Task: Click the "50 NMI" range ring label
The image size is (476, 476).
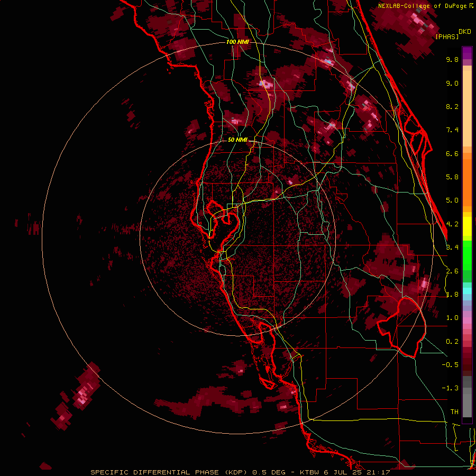Action: [237, 140]
